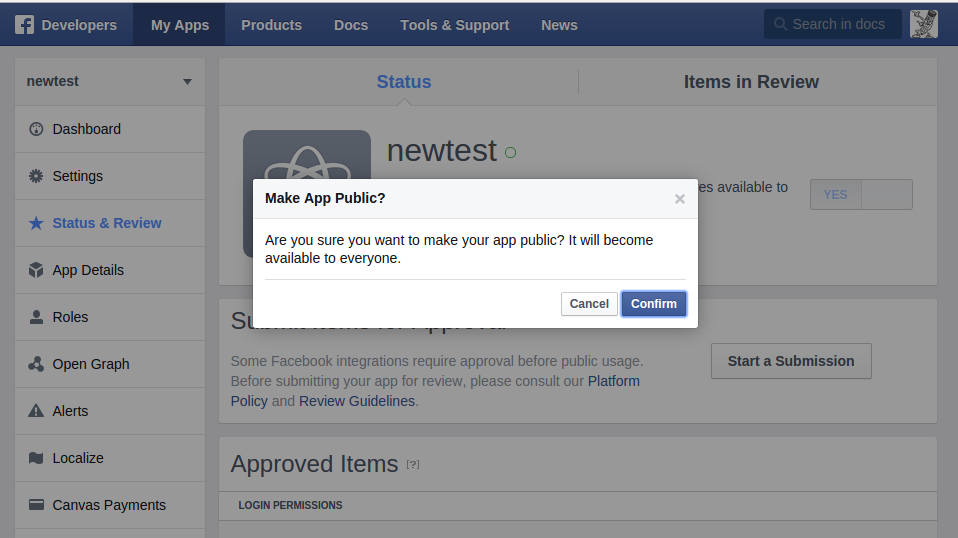This screenshot has width=958, height=538.
Task: Open Dashboard in the sidebar
Action: pyautogui.click(x=110, y=129)
